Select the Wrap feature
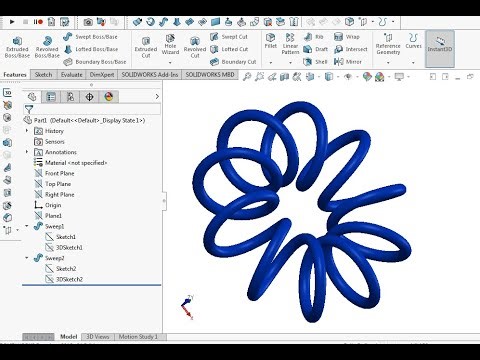 (347, 37)
